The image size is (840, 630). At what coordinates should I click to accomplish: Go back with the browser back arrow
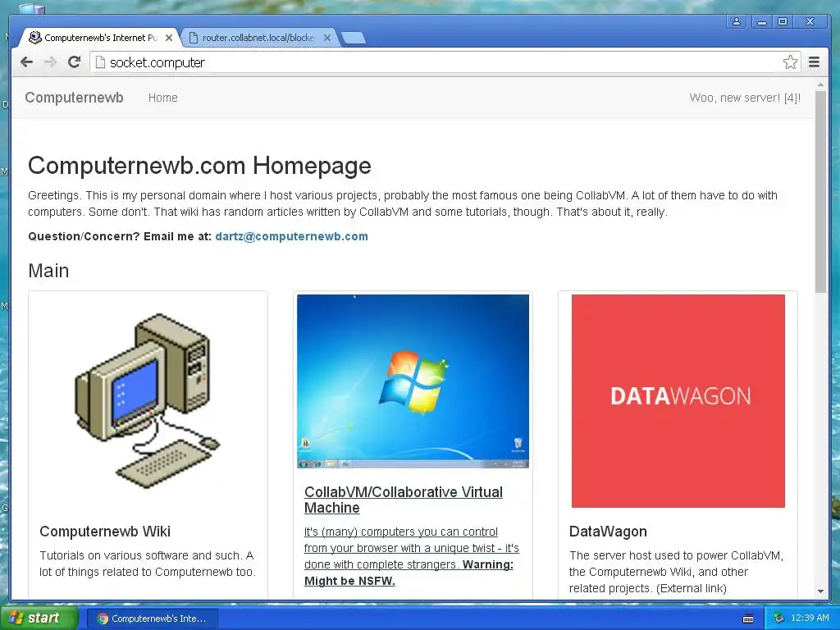pos(26,62)
